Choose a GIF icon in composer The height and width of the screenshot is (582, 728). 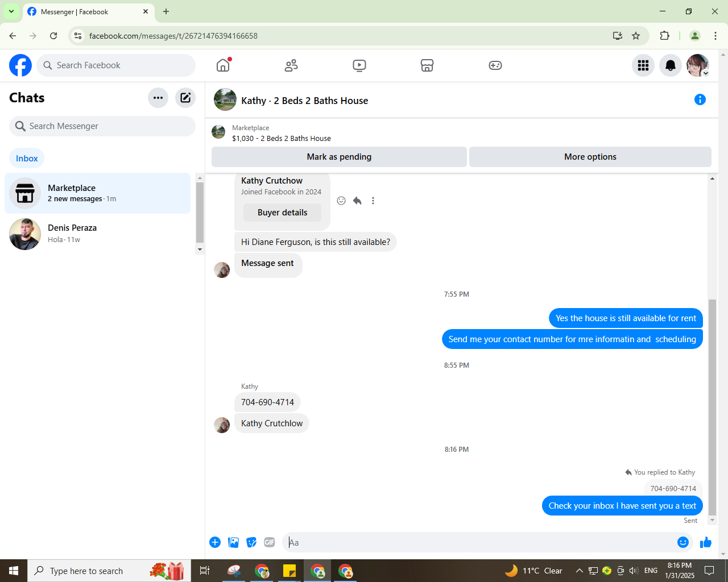(x=270, y=542)
